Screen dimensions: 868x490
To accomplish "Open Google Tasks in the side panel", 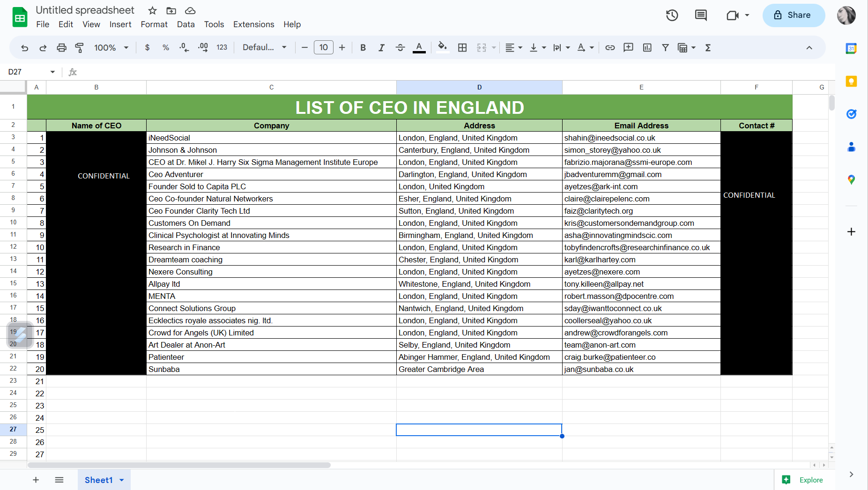I will (x=851, y=114).
